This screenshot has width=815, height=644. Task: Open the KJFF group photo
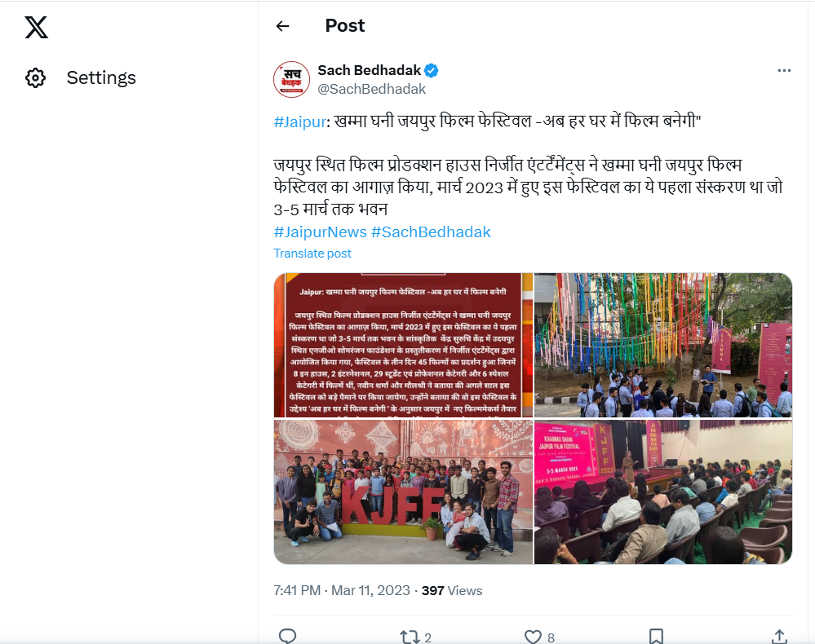coord(403,492)
